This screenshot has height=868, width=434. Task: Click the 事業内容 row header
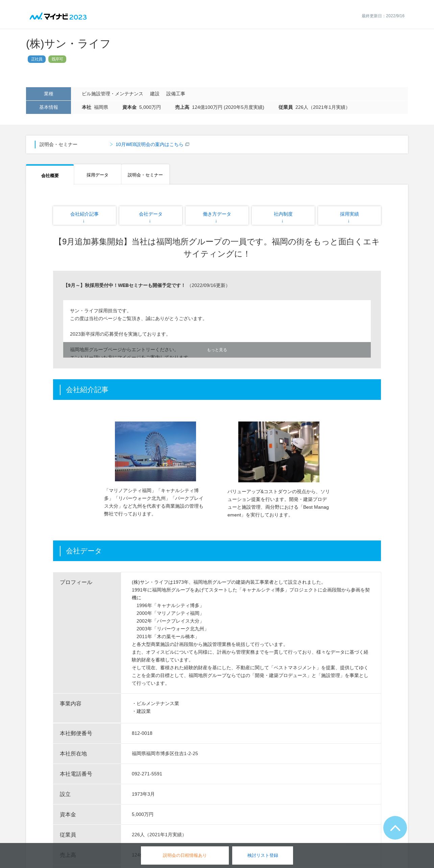[x=87, y=708]
